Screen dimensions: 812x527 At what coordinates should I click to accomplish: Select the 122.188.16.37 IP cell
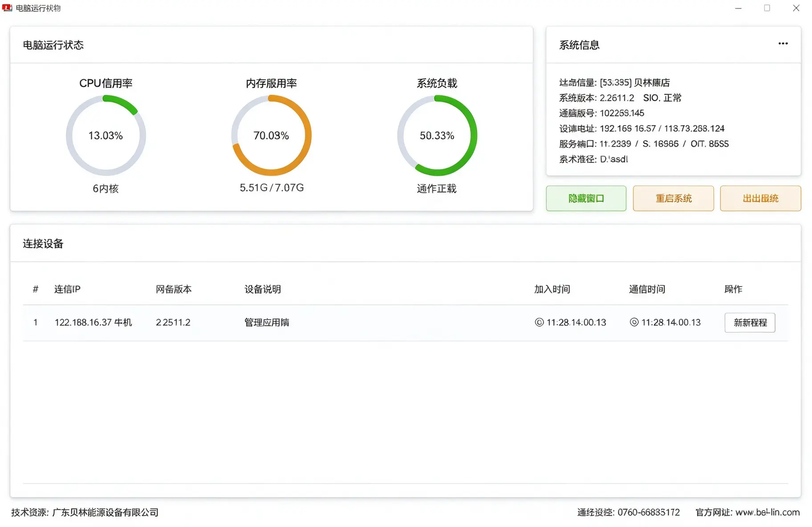pyautogui.click(x=93, y=322)
